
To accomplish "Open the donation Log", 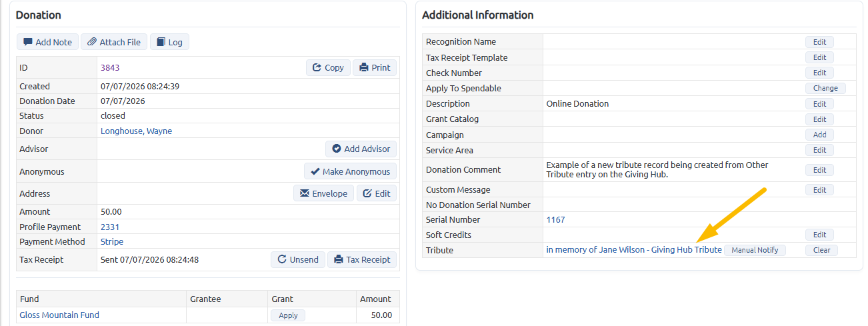I will tap(169, 42).
